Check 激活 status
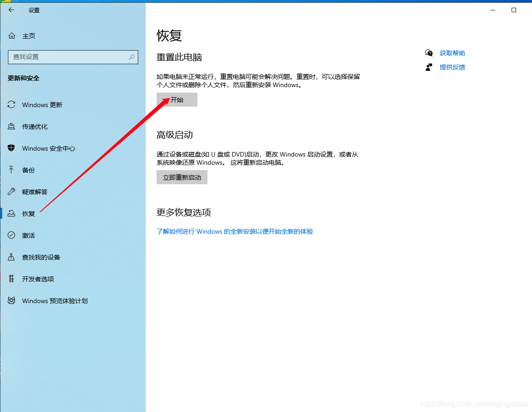532x412 pixels. coord(29,235)
